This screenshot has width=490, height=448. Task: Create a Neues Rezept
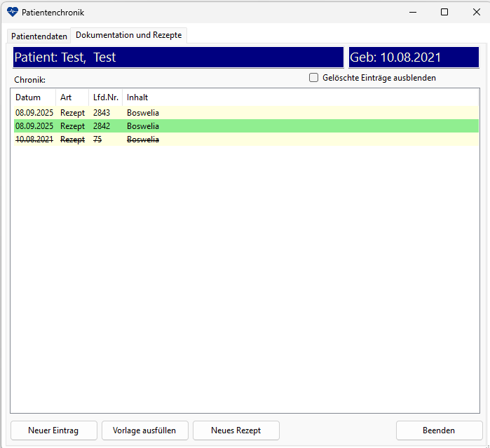click(x=236, y=430)
